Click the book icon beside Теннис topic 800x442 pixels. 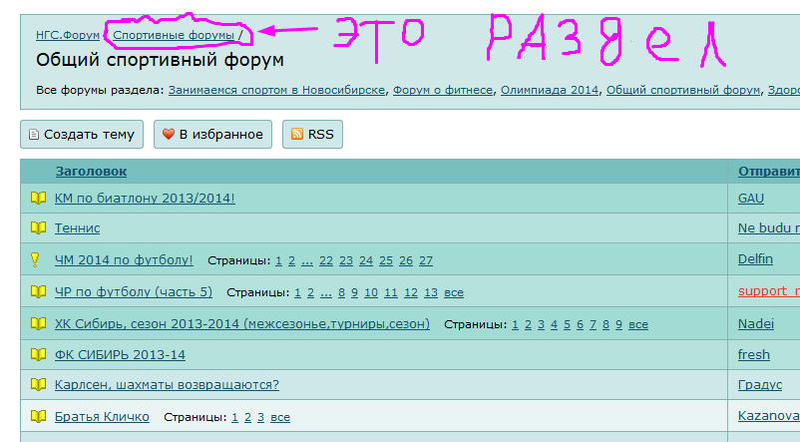(x=38, y=228)
